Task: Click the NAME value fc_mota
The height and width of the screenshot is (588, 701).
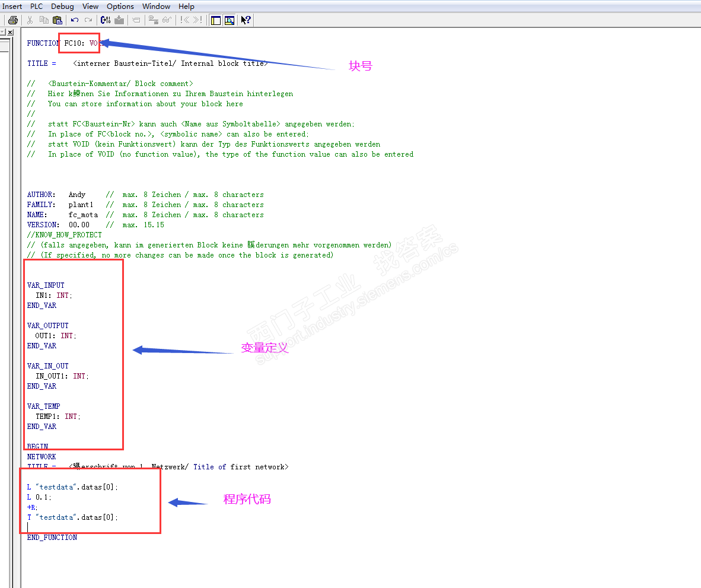Action: [83, 215]
